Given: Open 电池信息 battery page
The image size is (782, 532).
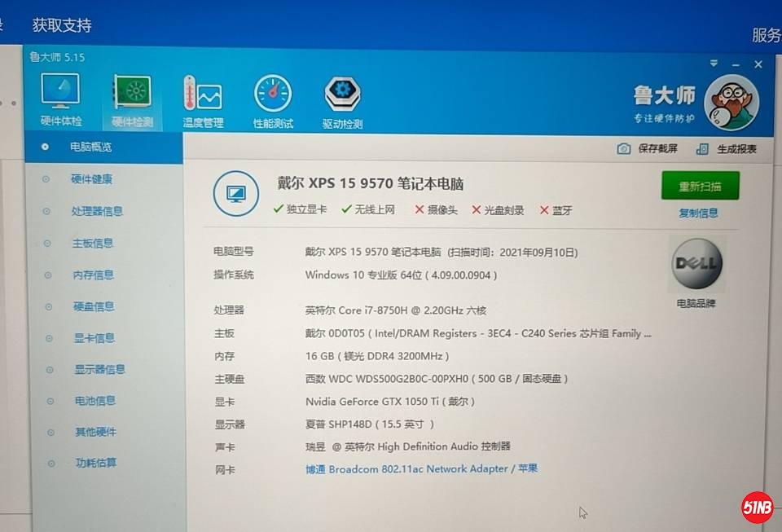Looking at the screenshot, I should point(94,401).
